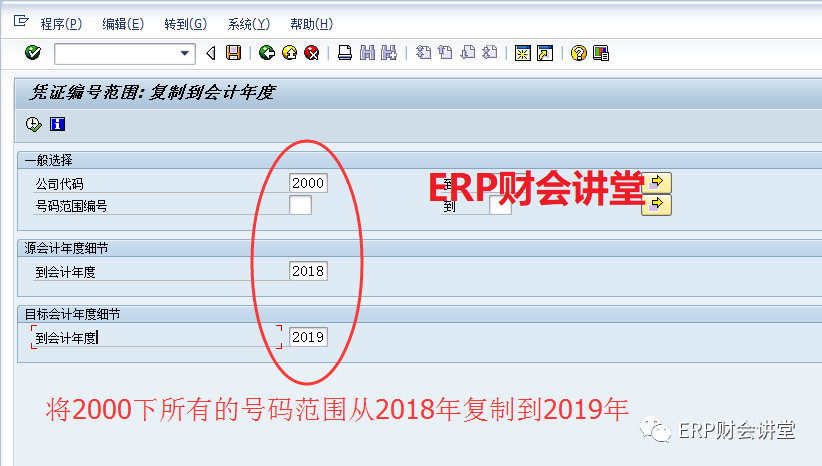Click target 到会计年度 field with 2019
The height and width of the screenshot is (466, 822).
[x=308, y=337]
